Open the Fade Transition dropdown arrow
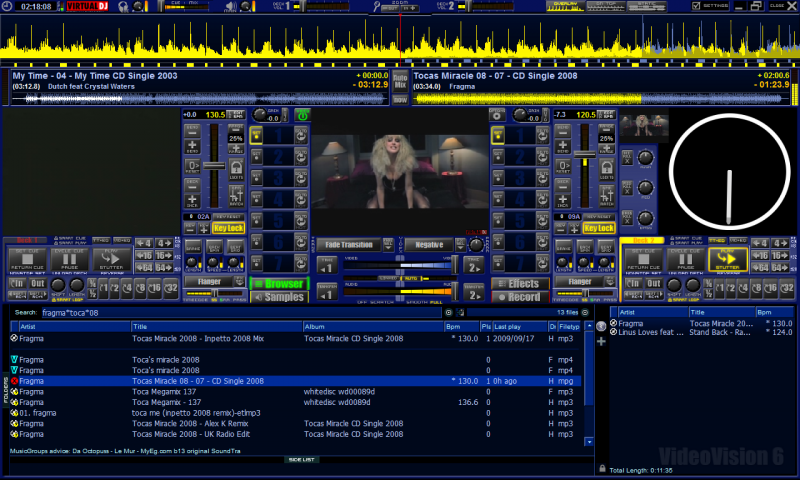The image size is (800, 480). 388,245
